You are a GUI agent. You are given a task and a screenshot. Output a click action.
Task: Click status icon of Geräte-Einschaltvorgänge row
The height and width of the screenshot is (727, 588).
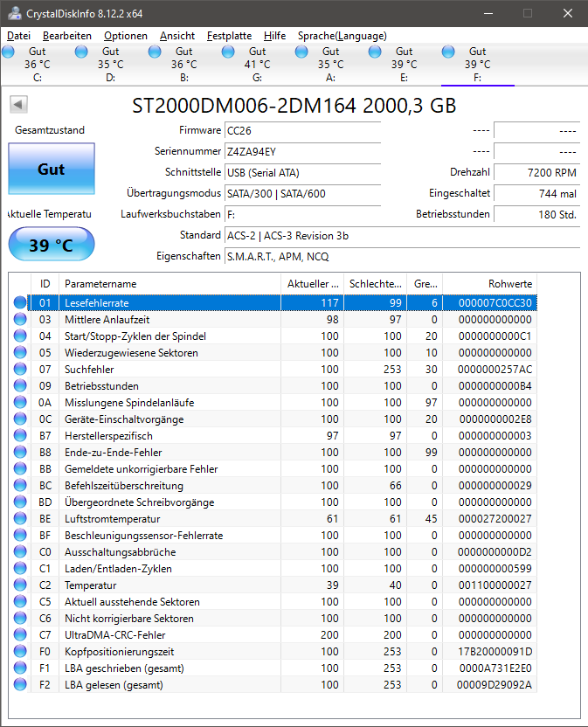pyautogui.click(x=20, y=419)
